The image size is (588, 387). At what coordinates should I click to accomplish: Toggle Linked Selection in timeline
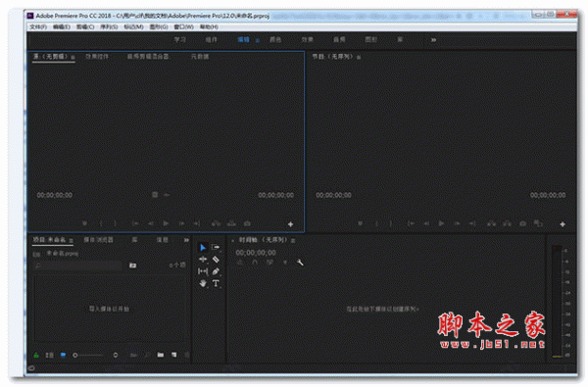[x=269, y=263]
